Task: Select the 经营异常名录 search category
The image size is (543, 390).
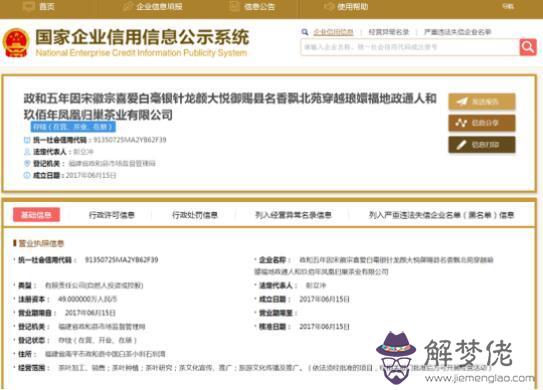Action: [x=389, y=32]
